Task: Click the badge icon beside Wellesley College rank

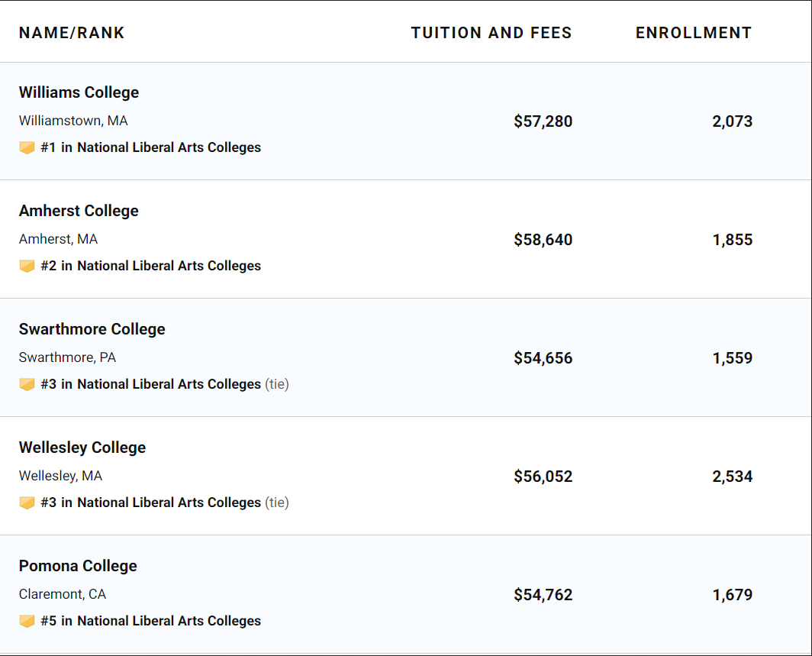Action: (27, 503)
